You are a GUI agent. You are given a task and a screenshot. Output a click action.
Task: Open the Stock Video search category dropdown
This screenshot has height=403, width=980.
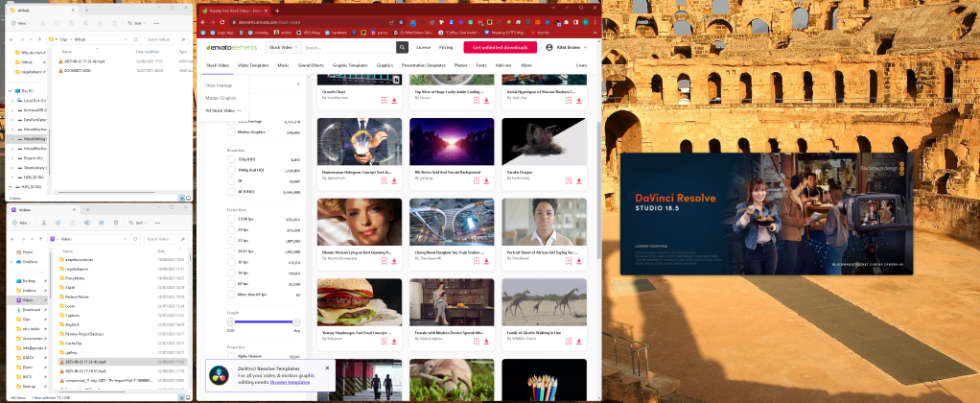pos(283,48)
